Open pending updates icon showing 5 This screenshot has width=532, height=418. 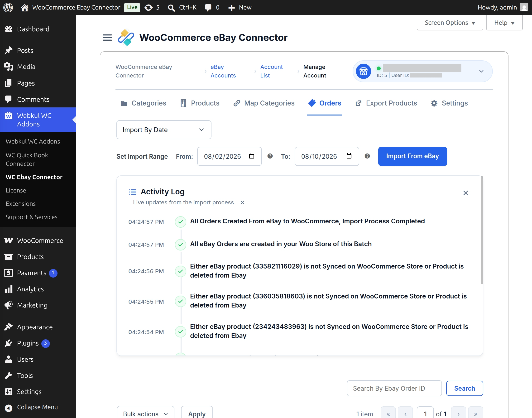tap(149, 8)
